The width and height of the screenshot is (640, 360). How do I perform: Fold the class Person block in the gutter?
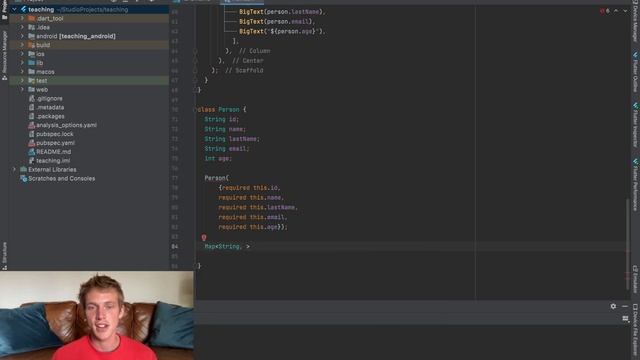(195, 109)
